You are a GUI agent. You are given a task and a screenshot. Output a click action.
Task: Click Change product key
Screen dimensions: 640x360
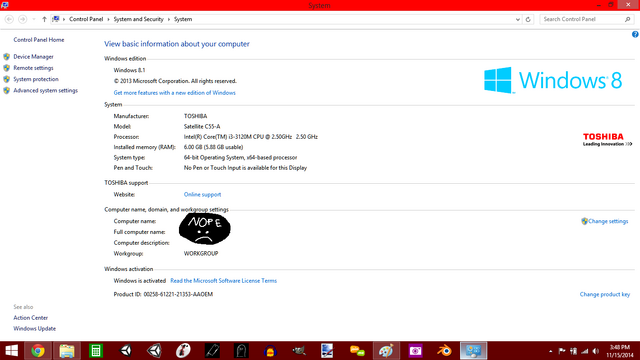604,294
